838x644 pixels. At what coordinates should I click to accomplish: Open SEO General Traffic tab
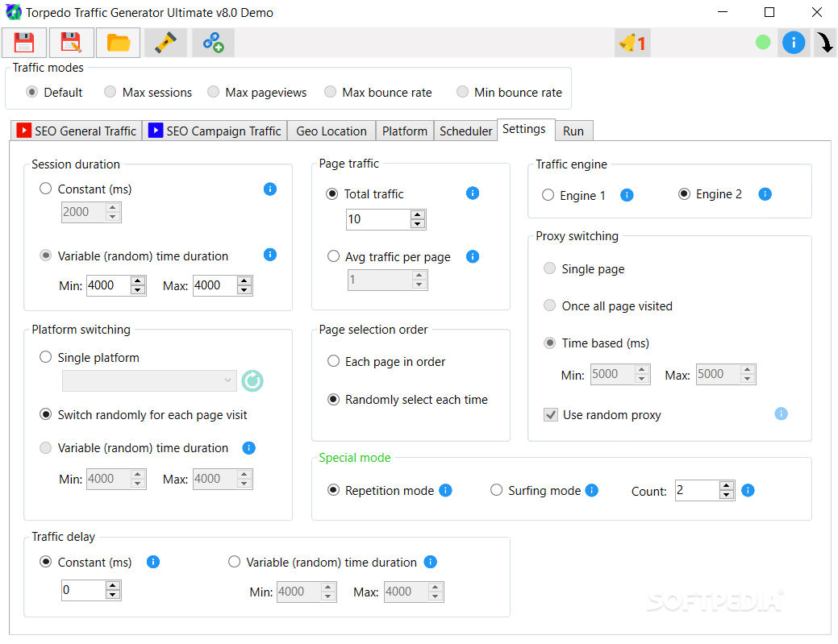[77, 131]
